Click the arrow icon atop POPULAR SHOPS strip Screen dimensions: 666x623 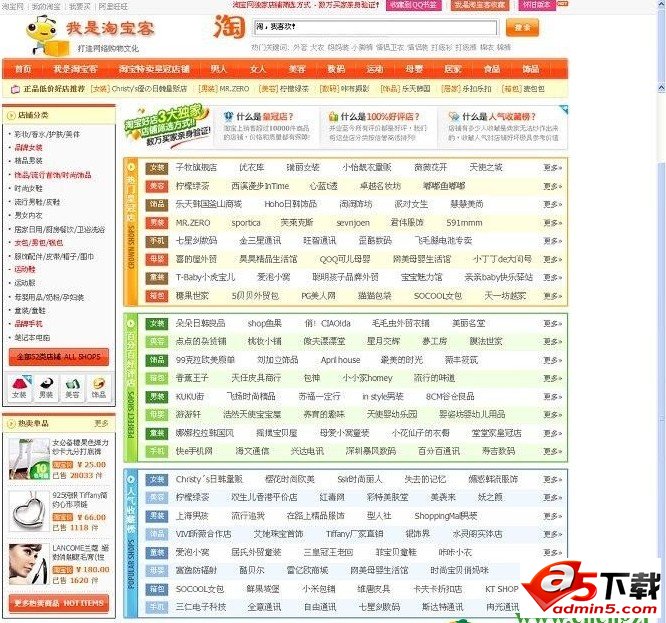coord(131,479)
